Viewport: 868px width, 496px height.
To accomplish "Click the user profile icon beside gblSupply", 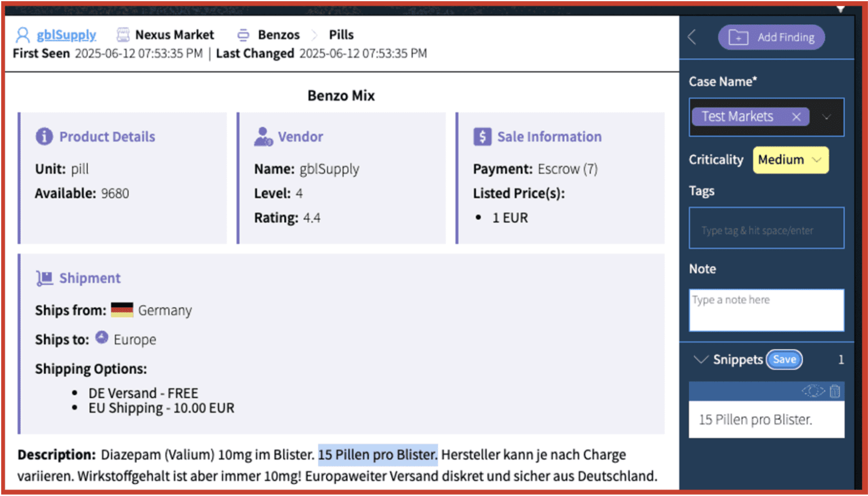I will coord(23,35).
